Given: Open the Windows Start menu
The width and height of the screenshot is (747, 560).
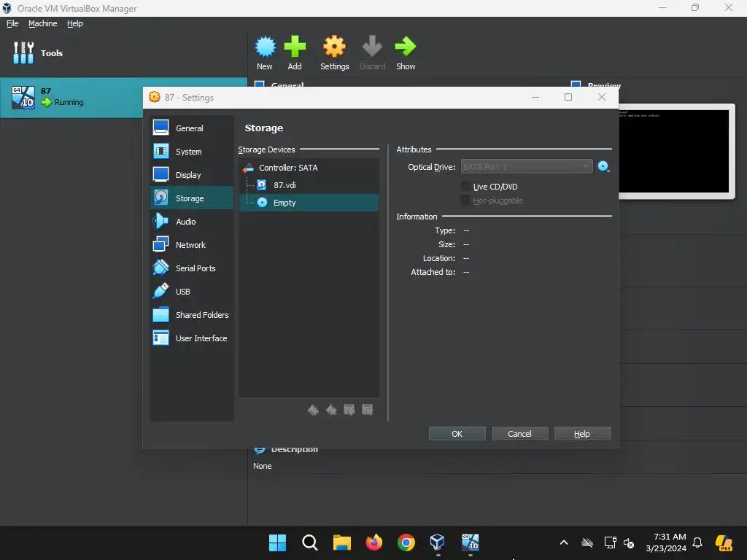Looking at the screenshot, I should coord(277,542).
